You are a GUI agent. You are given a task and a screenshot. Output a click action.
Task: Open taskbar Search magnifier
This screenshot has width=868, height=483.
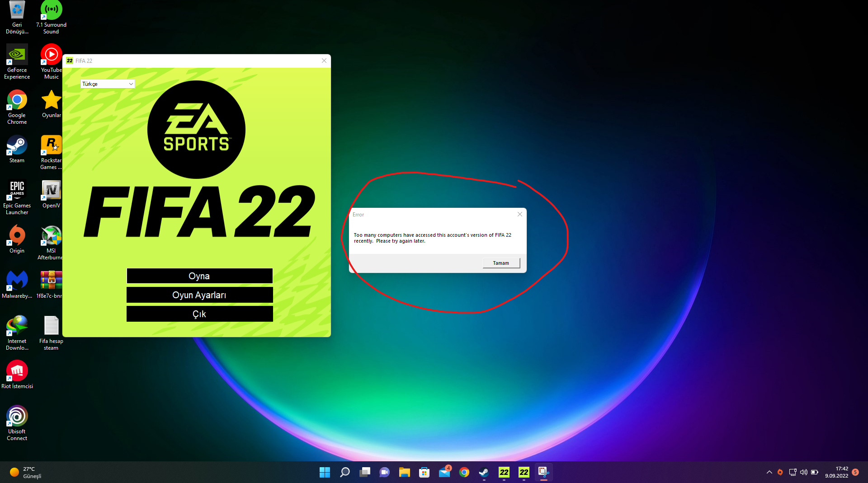[x=344, y=472]
